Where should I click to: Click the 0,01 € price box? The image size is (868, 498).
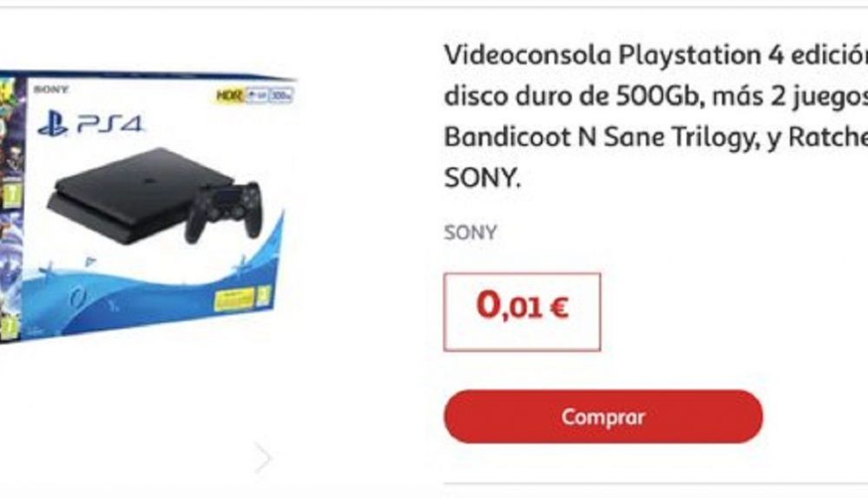522,312
